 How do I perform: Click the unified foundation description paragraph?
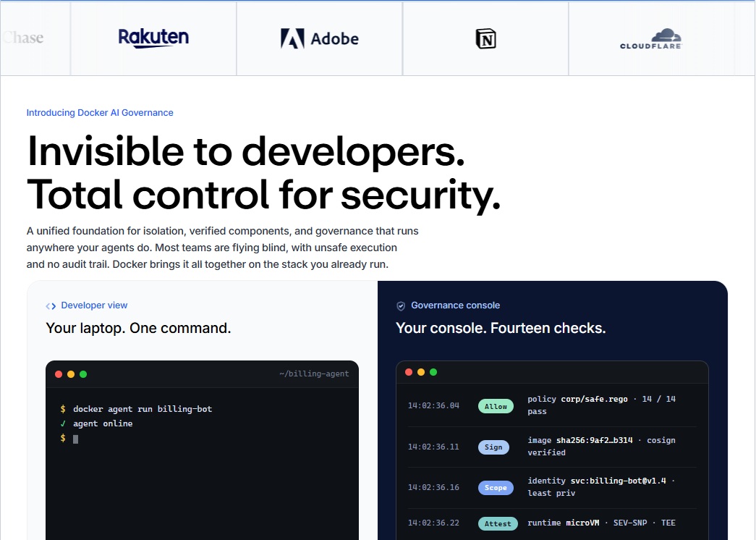(x=222, y=248)
